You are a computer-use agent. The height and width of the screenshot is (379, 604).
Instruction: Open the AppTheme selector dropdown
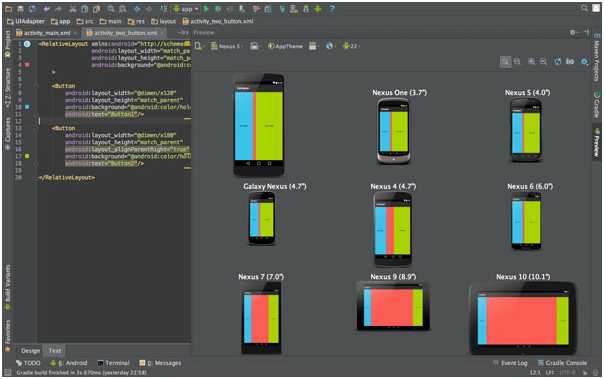(x=285, y=46)
